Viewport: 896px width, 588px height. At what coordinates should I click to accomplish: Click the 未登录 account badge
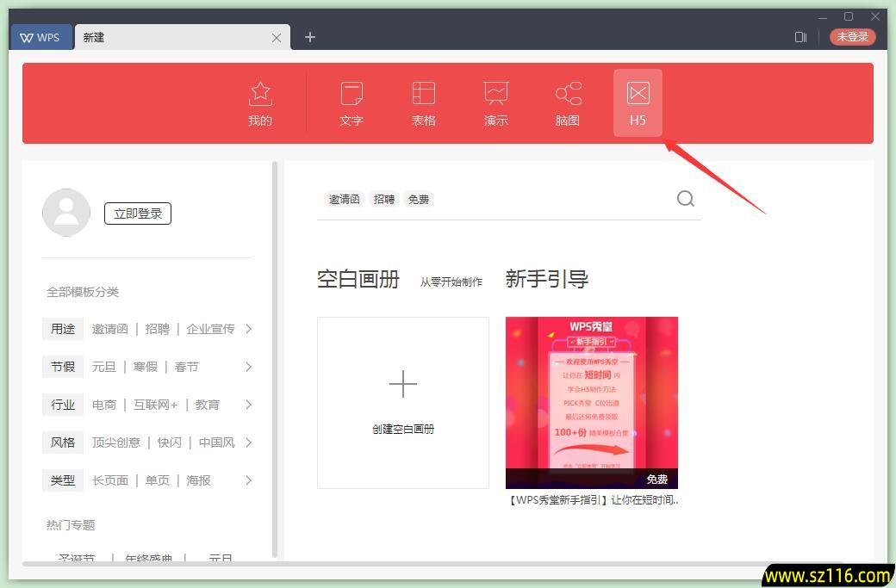(x=852, y=37)
